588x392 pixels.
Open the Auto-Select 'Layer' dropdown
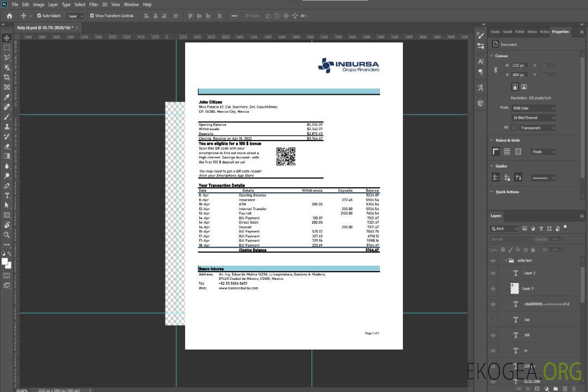[75, 16]
